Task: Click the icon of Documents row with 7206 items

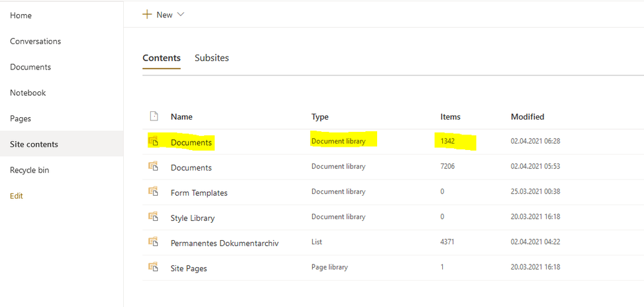Action: click(153, 166)
